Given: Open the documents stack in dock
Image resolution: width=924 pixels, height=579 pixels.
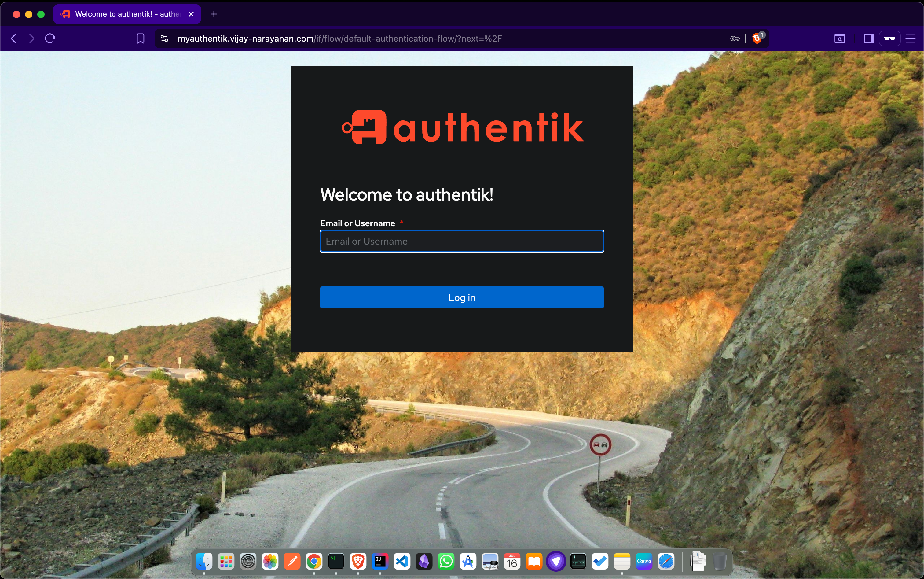Looking at the screenshot, I should [x=698, y=561].
